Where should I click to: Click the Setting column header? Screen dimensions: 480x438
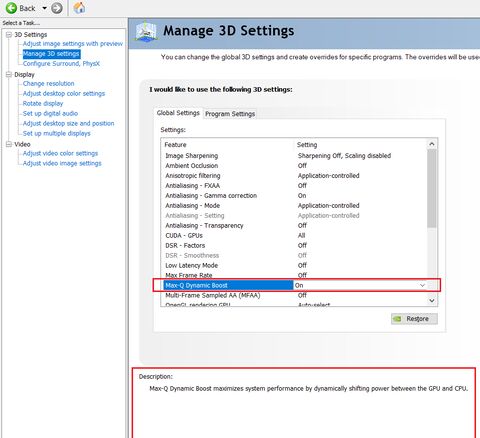click(360, 145)
